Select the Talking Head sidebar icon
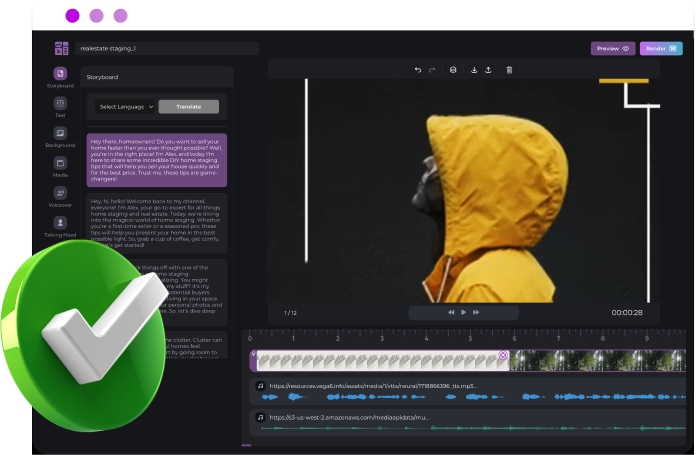The width and height of the screenshot is (697, 455). (60, 223)
